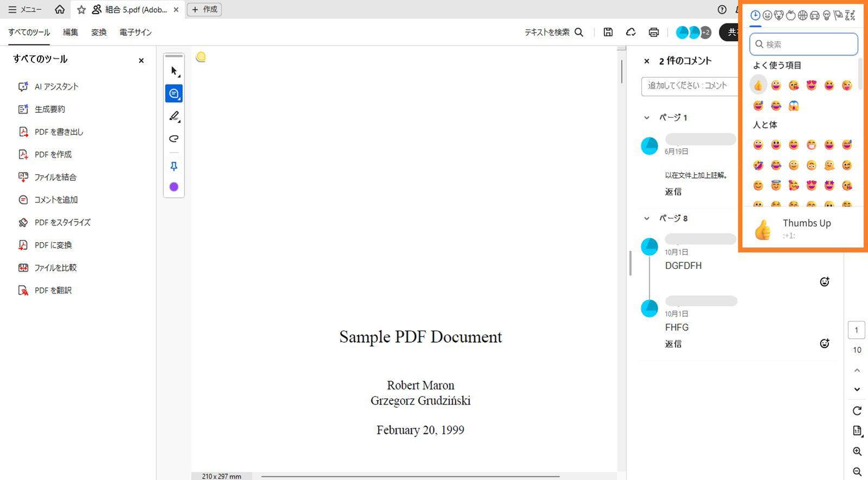The height and width of the screenshot is (480, 868).
Task: Save the document with the floppy disk icon
Action: pos(608,32)
